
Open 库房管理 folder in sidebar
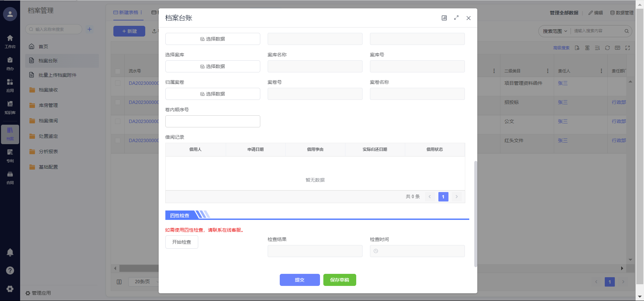(48, 105)
